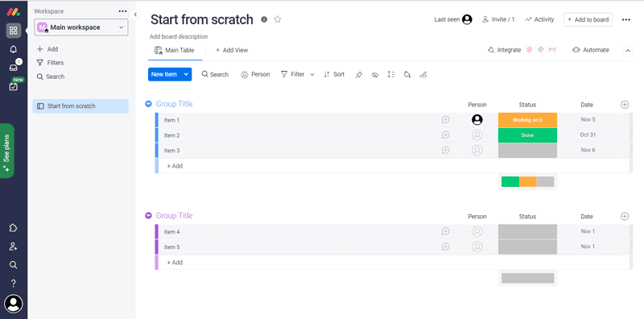
Task: Open the workspaces grid icon in sidebar
Action: pos(14,31)
